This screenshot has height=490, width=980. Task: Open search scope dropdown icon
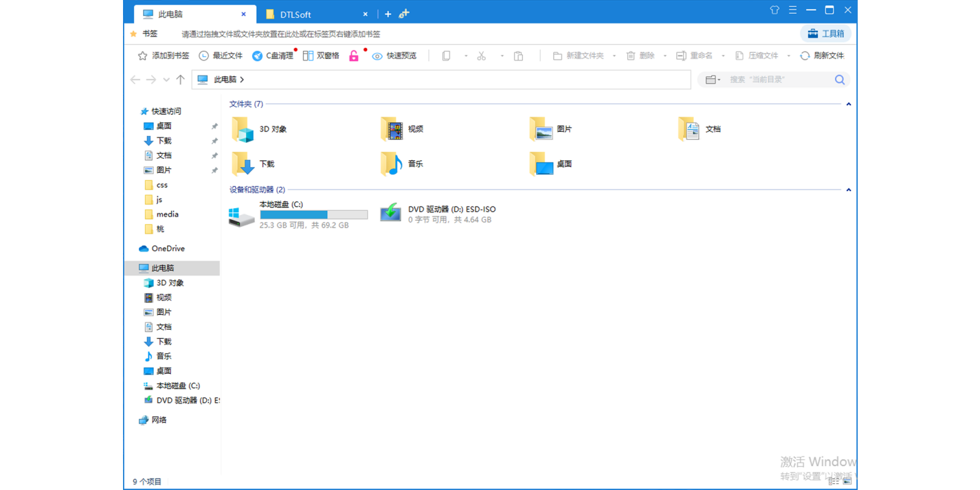tap(713, 80)
